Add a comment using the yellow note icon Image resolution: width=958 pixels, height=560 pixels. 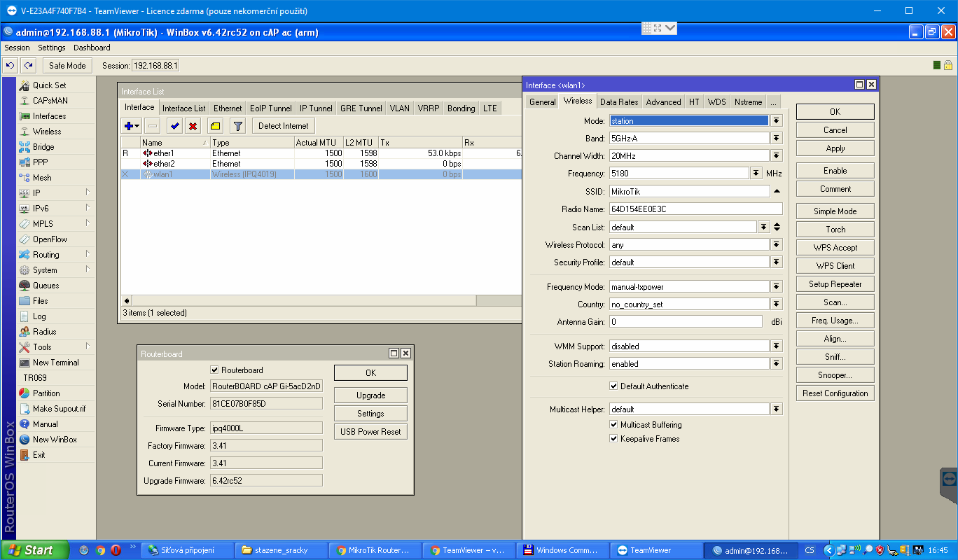coord(215,126)
